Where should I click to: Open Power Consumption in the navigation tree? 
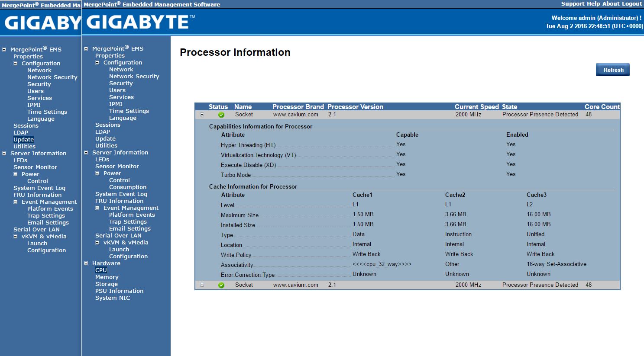pos(127,187)
